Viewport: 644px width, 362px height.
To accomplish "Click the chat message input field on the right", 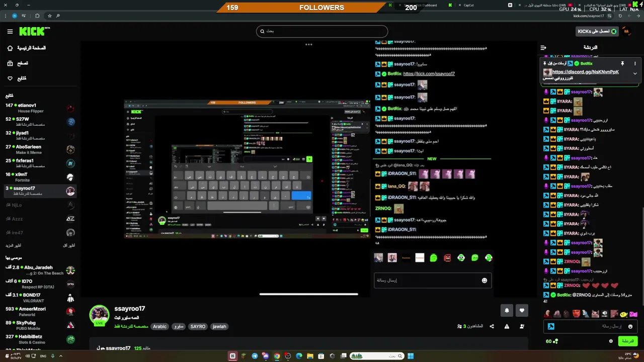I will coord(591,326).
